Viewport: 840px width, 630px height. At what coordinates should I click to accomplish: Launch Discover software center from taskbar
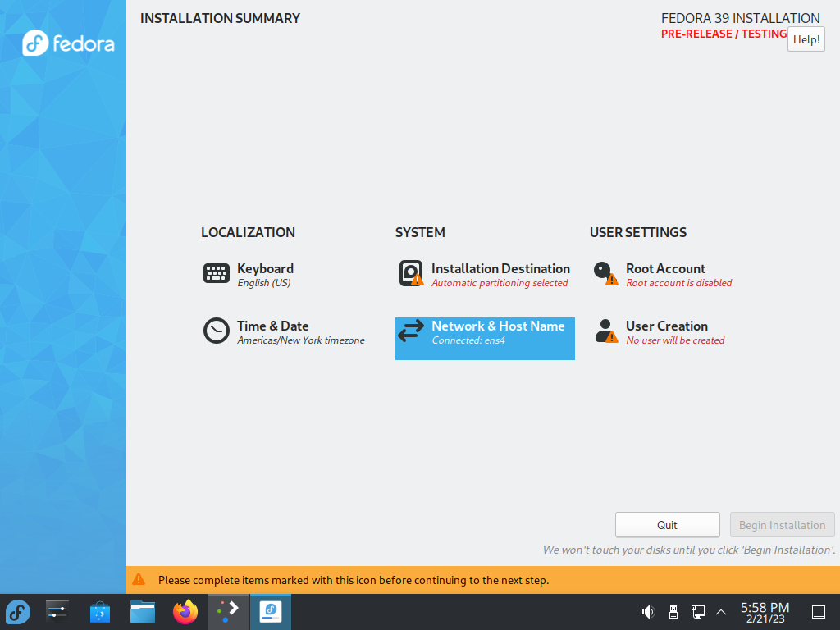99,612
